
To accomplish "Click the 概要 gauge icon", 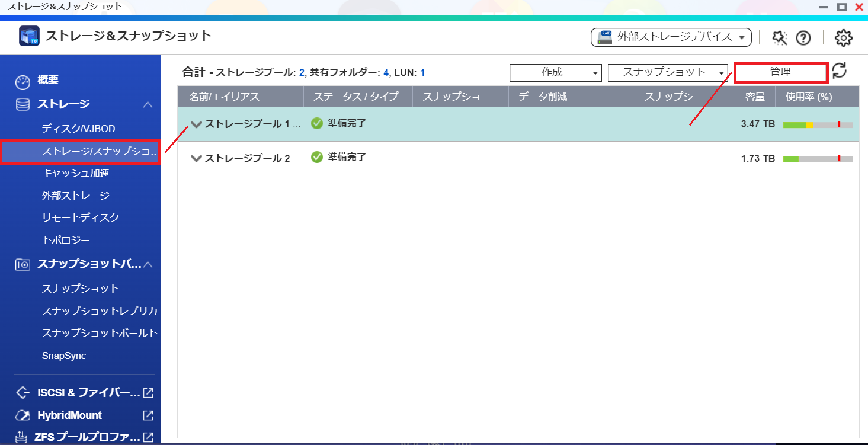I will tap(23, 81).
